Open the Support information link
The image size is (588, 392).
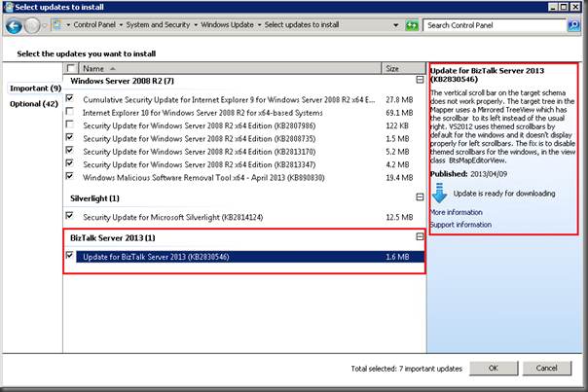point(460,225)
